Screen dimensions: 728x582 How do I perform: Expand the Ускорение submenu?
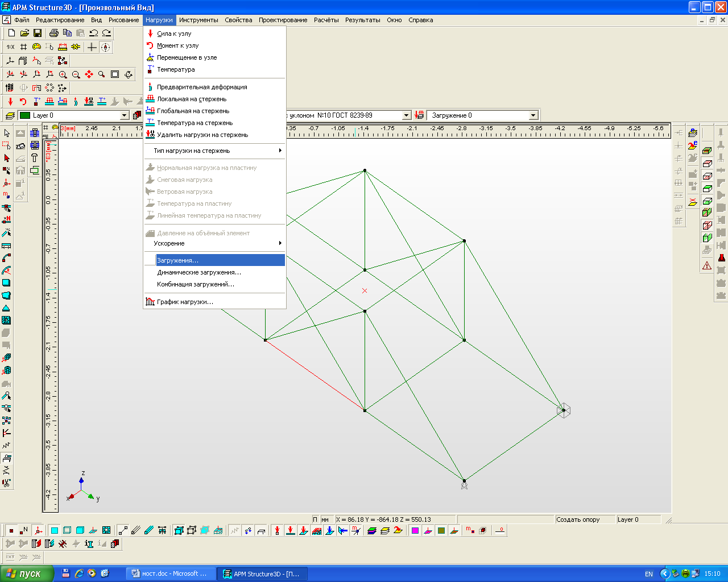tap(214, 243)
